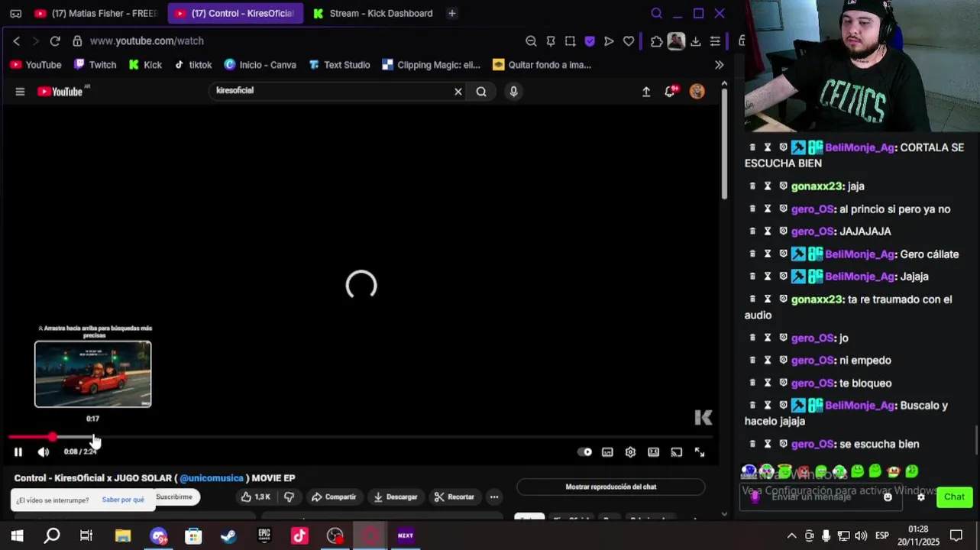Expand hidden bookmarks with double chevron
The height and width of the screenshot is (550, 980).
pos(719,65)
